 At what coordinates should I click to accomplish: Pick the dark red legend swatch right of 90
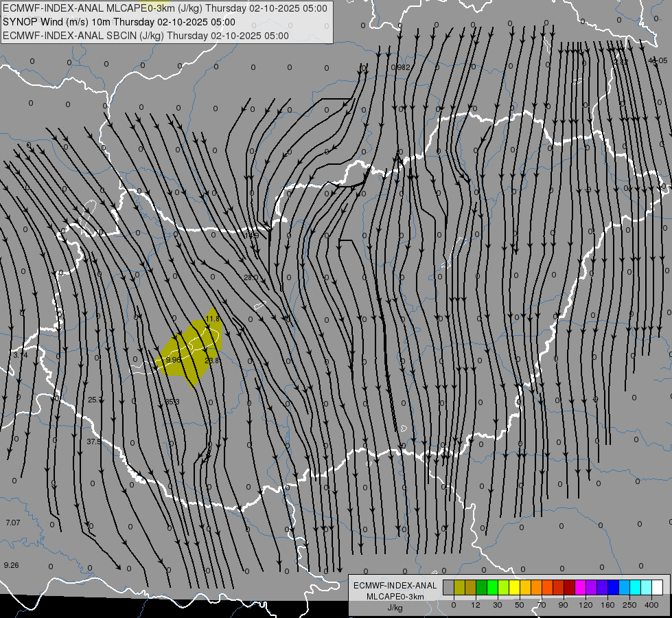click(x=569, y=587)
